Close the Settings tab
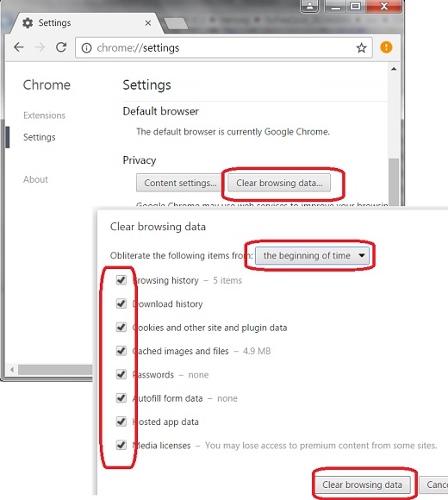The width and height of the screenshot is (448, 500). pyautogui.click(x=148, y=23)
